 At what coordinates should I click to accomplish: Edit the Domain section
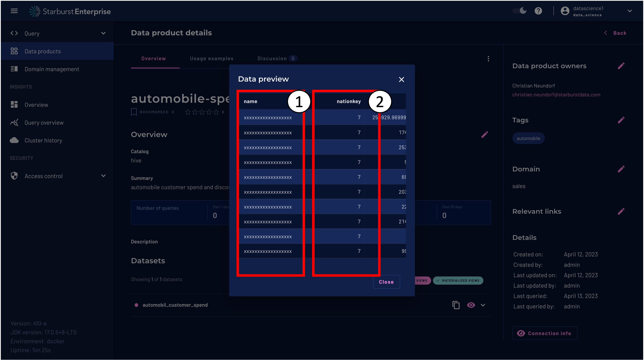[621, 169]
